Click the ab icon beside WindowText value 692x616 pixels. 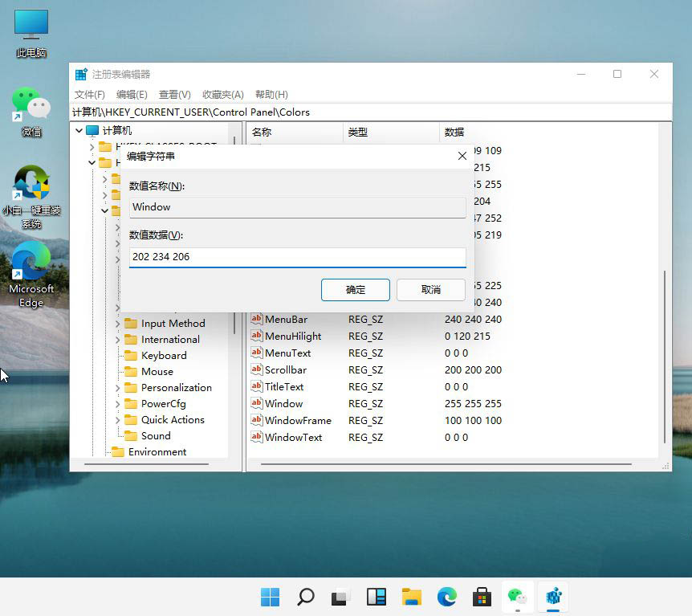click(x=257, y=437)
